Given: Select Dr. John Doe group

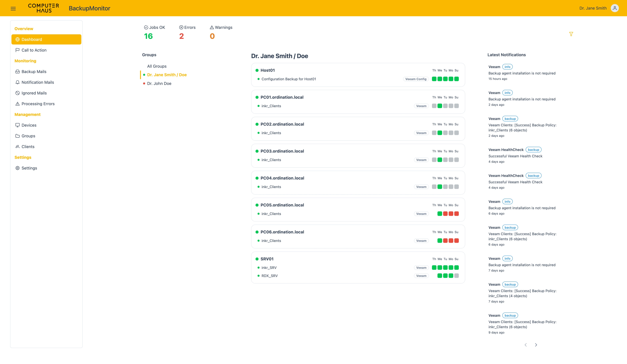Looking at the screenshot, I should click(x=159, y=83).
